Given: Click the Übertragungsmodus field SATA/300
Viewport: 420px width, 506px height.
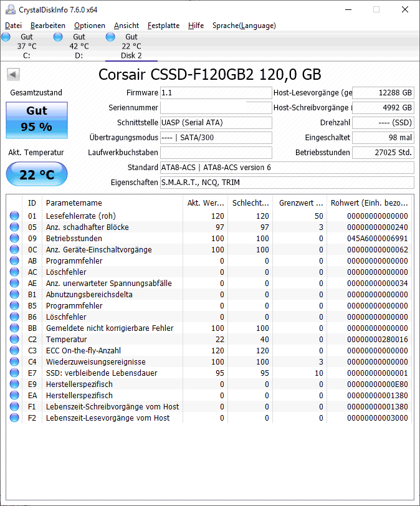Looking at the screenshot, I should point(216,138).
